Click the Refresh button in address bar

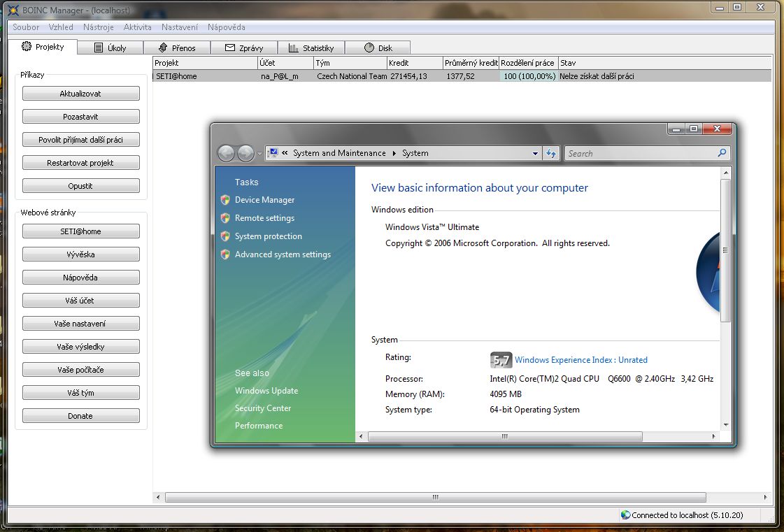coord(551,154)
